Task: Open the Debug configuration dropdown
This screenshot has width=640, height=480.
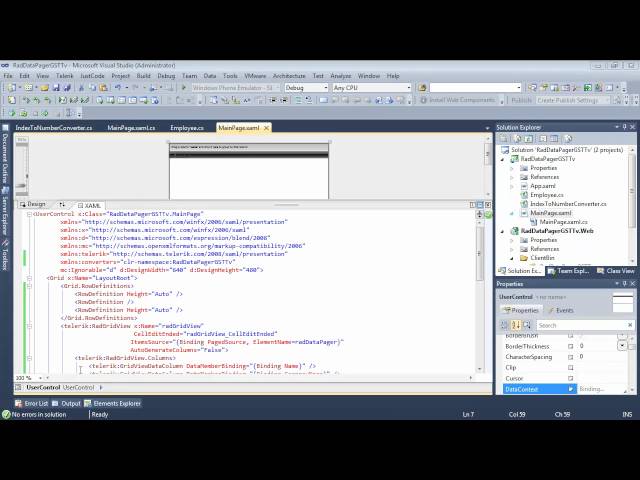Action: 326,88
